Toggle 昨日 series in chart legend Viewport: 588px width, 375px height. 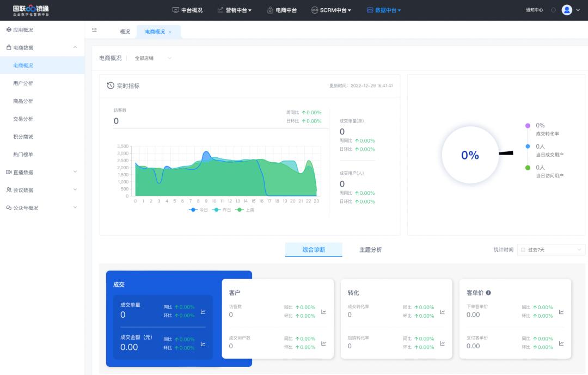(x=222, y=210)
